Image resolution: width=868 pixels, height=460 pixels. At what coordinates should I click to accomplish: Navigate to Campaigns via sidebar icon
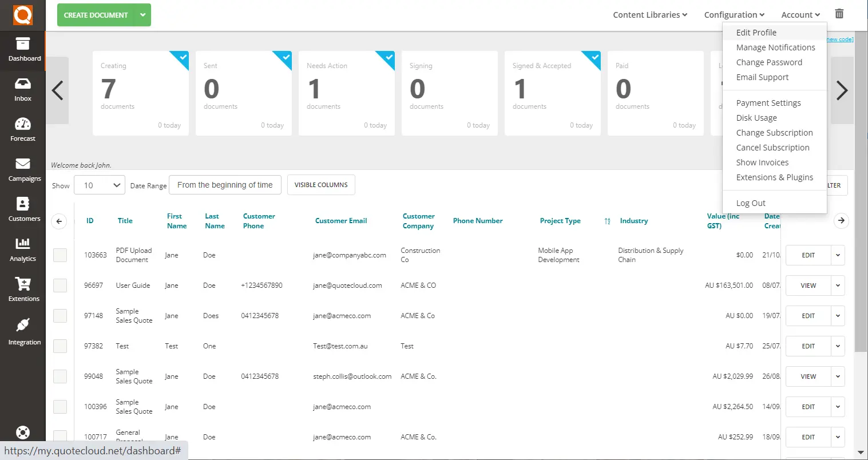pos(23,170)
